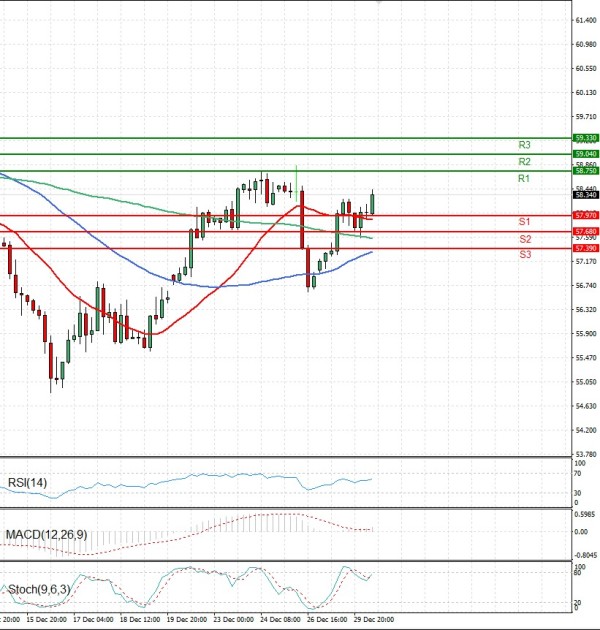Click the RSI(14) indicator label

[27, 483]
